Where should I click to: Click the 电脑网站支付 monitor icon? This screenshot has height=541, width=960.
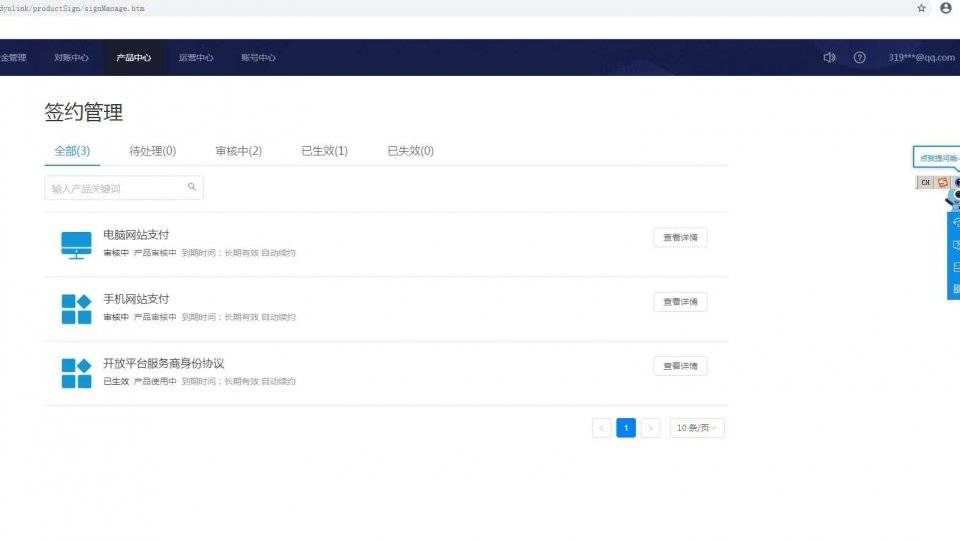click(x=76, y=244)
